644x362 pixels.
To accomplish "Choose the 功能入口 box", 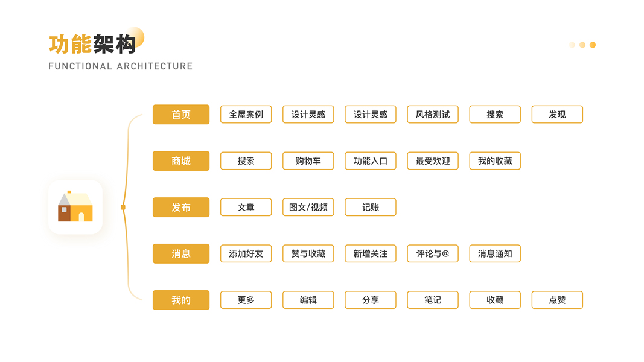I will coord(371,161).
